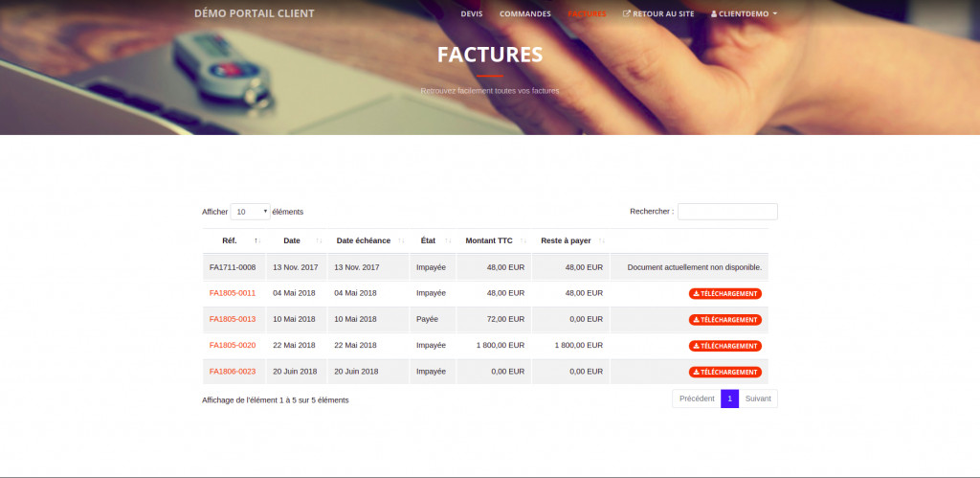Download invoice FA1805-0013 via Téléchargement
Screen dimensions: 980x478
tap(725, 320)
